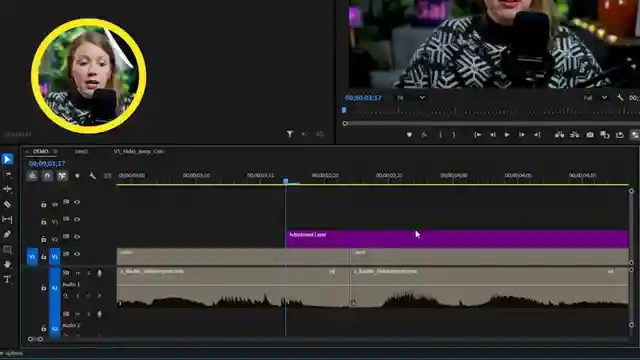Add a marker in timeline header
Viewport: 640px width, 360px height.
pyautogui.click(x=77, y=176)
